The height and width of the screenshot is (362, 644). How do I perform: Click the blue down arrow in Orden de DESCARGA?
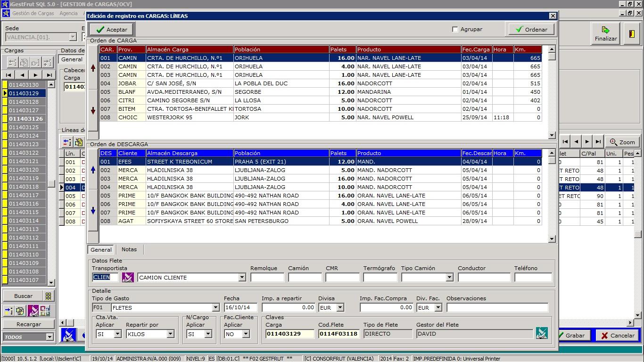coord(93,211)
